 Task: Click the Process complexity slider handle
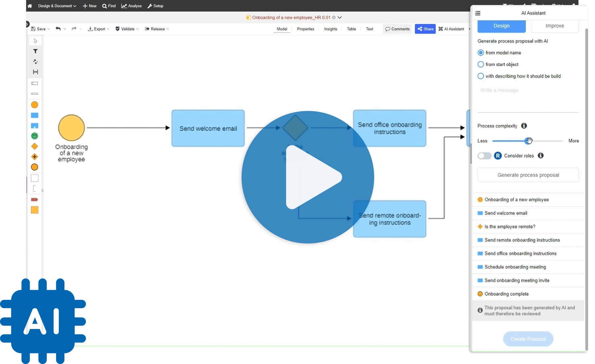pyautogui.click(x=528, y=141)
